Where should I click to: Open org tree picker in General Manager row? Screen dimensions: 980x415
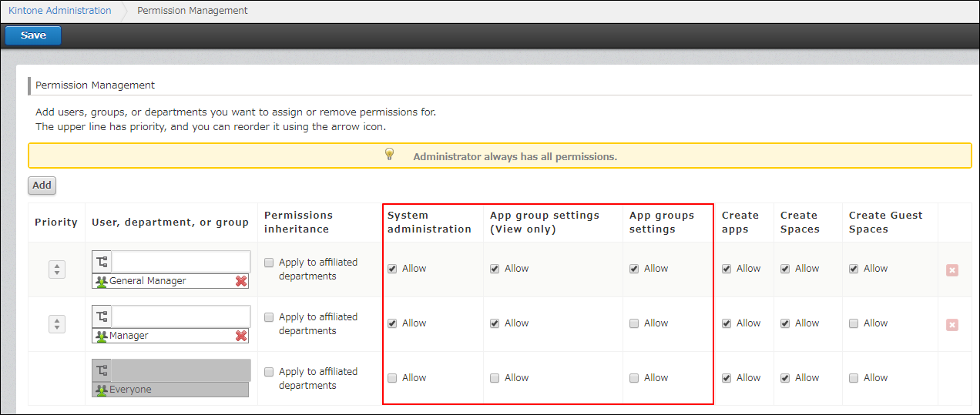coord(102,262)
